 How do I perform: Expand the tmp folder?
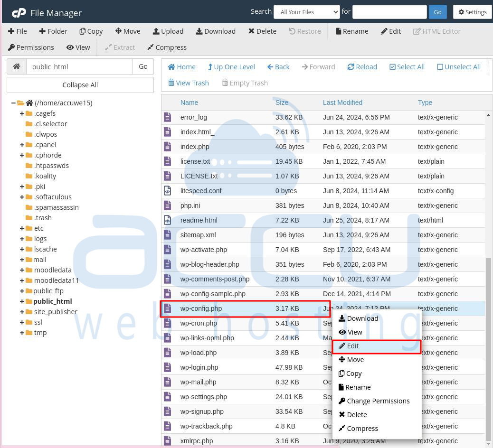coord(22,333)
